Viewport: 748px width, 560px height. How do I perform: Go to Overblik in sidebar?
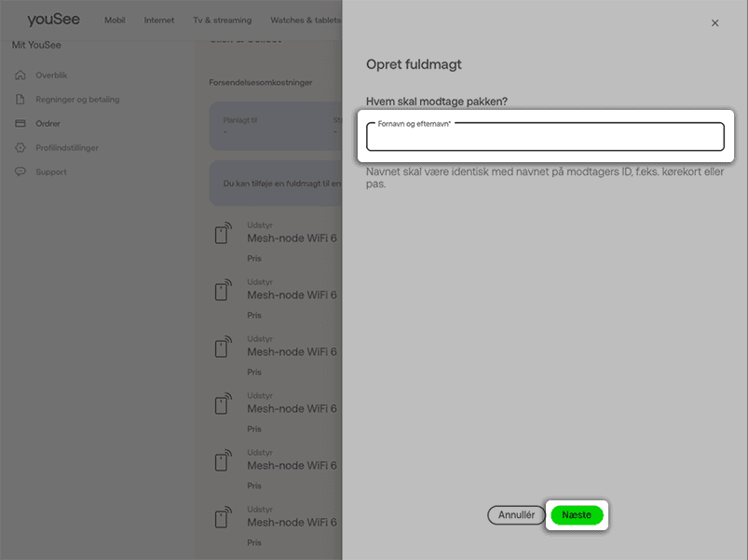click(51, 75)
